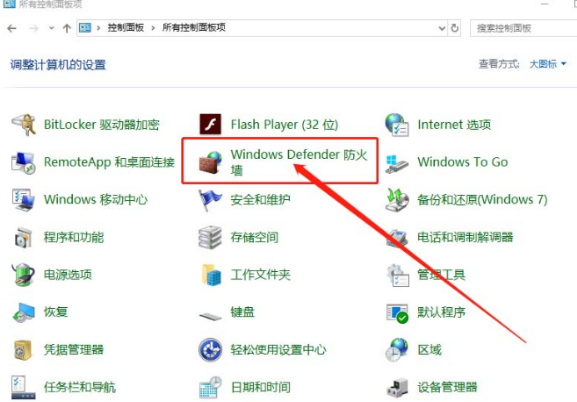Image resolution: width=577 pixels, height=402 pixels.
Task: Click the Windows To Go icon
Action: 397,163
